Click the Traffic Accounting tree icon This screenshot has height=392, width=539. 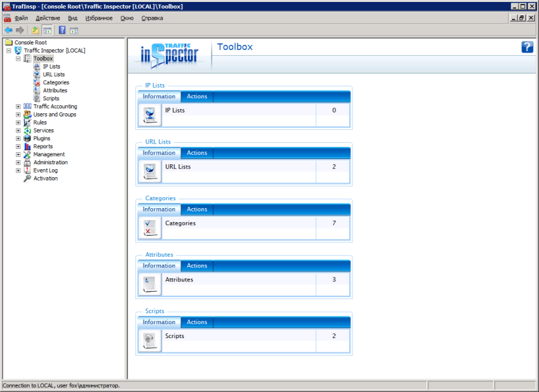click(27, 106)
